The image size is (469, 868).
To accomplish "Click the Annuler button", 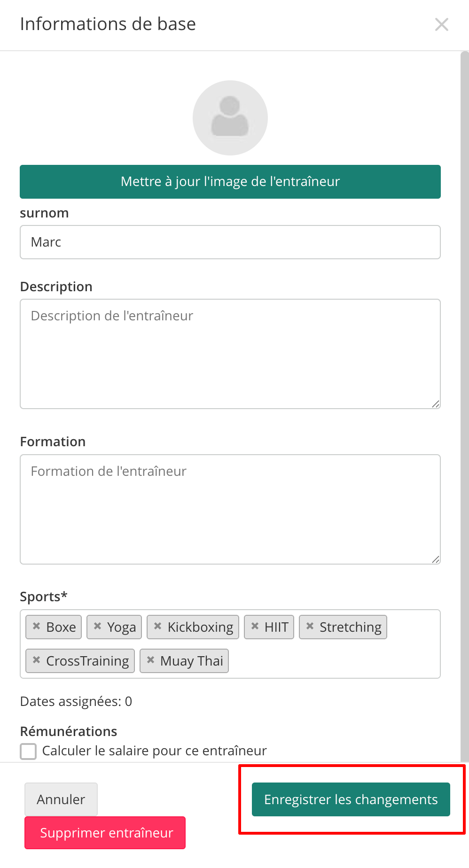I will (x=61, y=799).
